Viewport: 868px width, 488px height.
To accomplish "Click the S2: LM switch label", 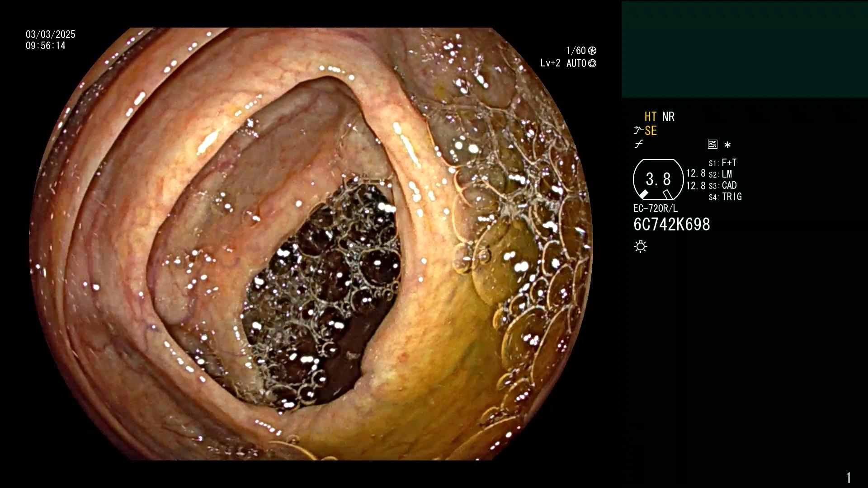I will point(720,174).
